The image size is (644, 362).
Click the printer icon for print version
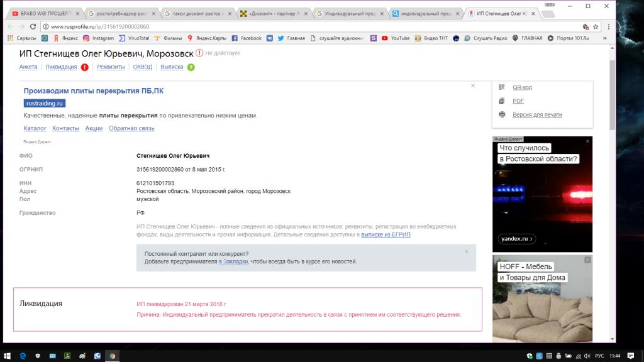501,114
